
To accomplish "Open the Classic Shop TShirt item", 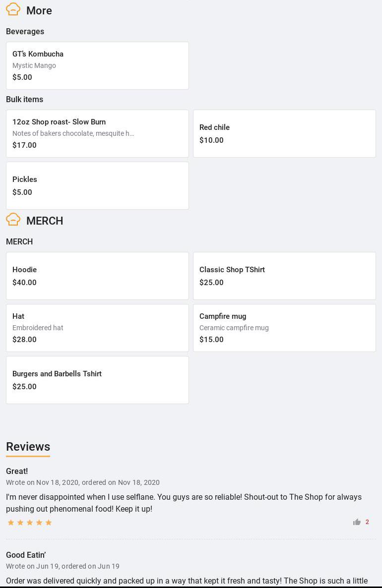I will click(x=284, y=276).
